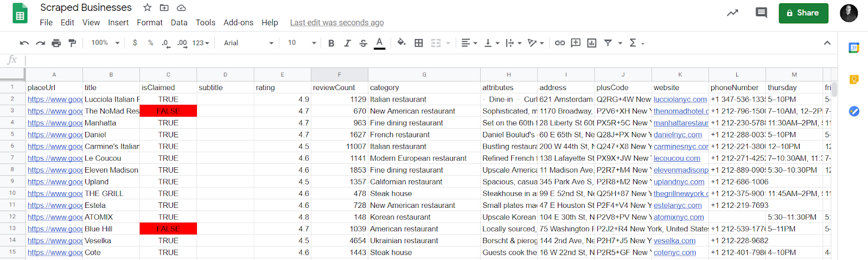Open merge cells options
Viewport: 868px width, 260px height.
pyautogui.click(x=440, y=43)
